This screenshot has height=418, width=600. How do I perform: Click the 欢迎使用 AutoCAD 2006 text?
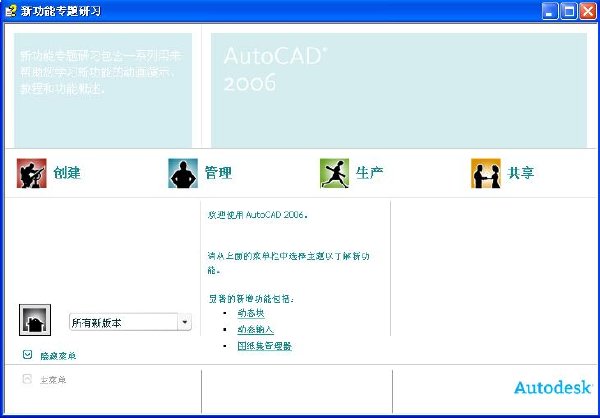pyautogui.click(x=258, y=215)
